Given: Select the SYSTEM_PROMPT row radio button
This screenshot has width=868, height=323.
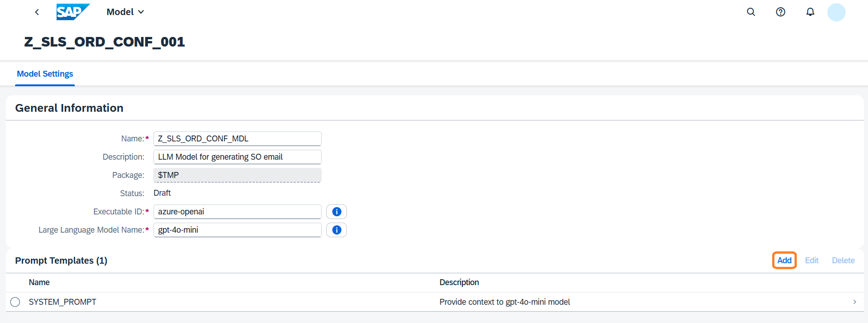Looking at the screenshot, I should tap(15, 302).
